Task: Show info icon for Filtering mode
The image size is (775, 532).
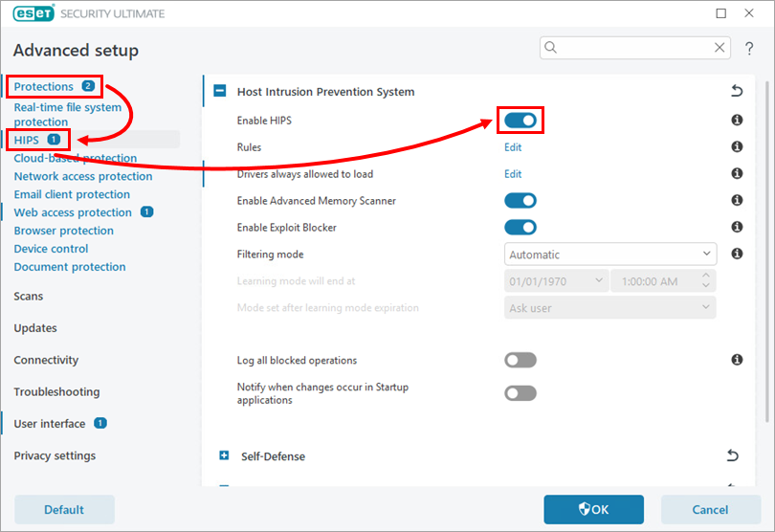Action: pos(737,255)
